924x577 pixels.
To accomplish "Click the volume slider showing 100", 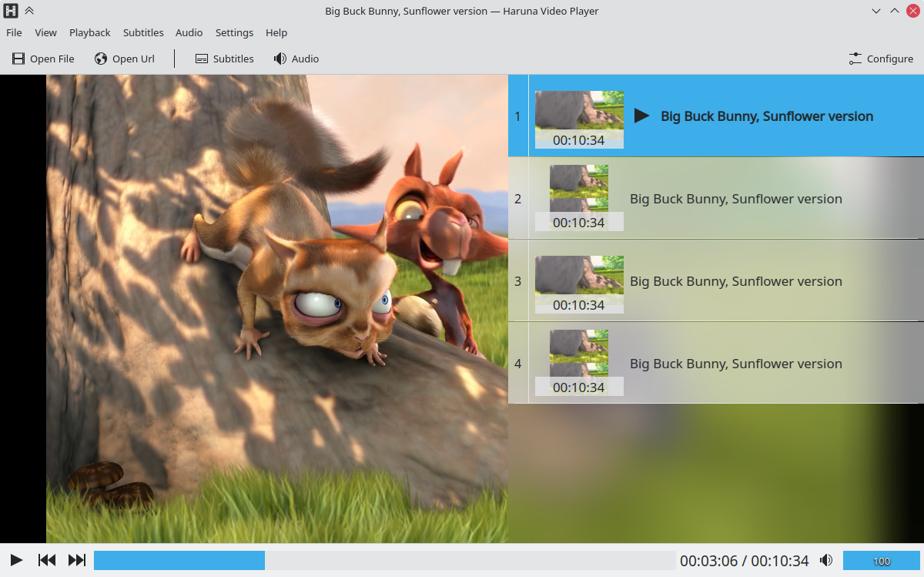I will (x=881, y=561).
